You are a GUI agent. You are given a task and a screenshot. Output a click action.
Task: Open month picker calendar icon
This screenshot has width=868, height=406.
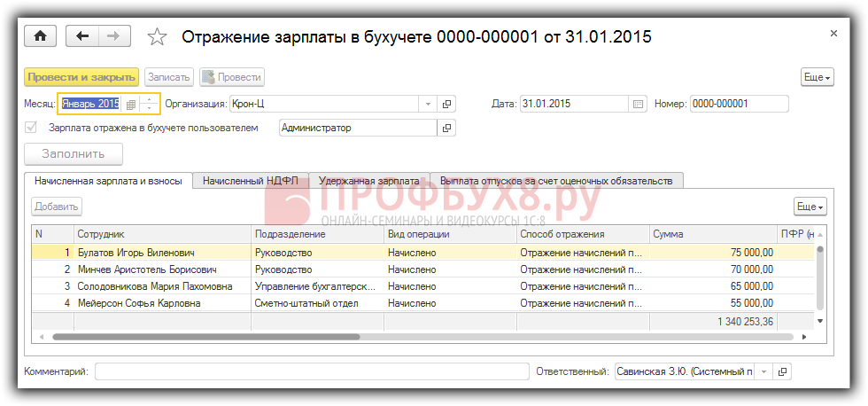point(131,104)
